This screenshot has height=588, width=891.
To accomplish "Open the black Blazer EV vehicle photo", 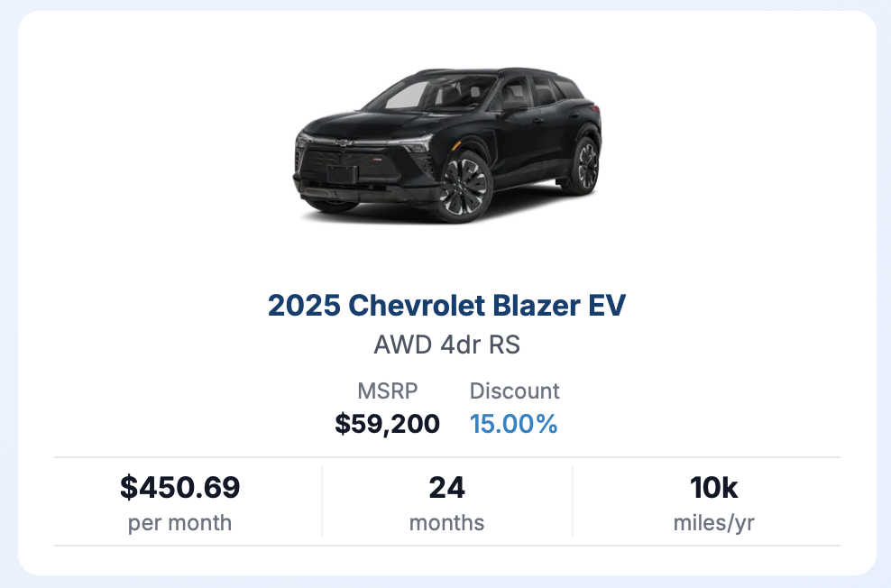I will click(447, 145).
